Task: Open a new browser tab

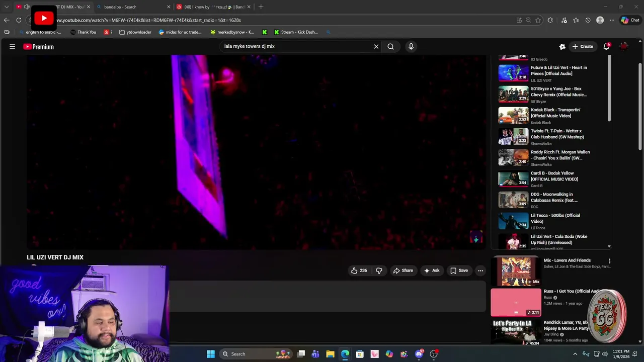Action: [x=261, y=7]
